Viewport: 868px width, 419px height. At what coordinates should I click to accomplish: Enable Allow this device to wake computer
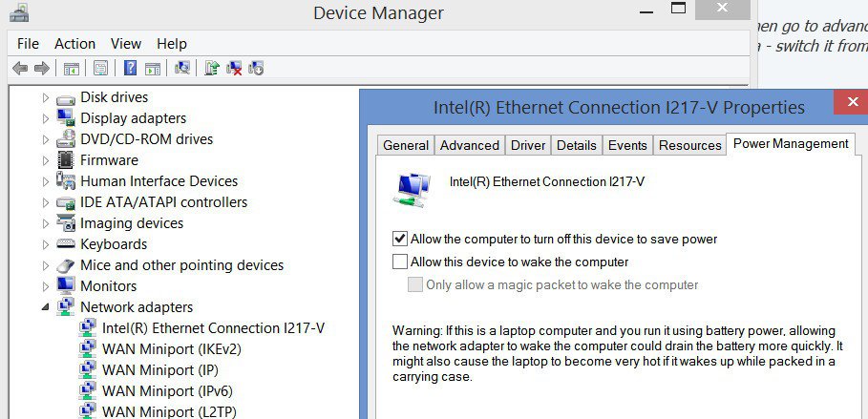coord(400,262)
